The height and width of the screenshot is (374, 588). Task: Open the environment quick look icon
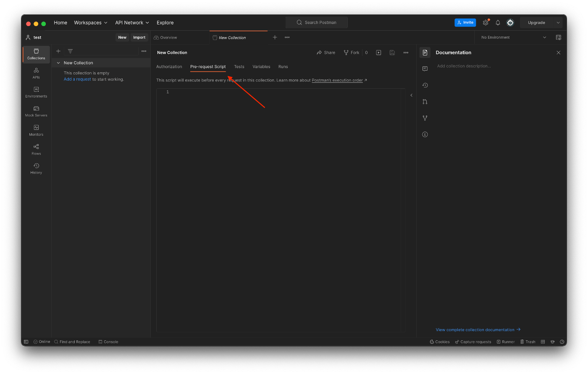click(x=559, y=37)
